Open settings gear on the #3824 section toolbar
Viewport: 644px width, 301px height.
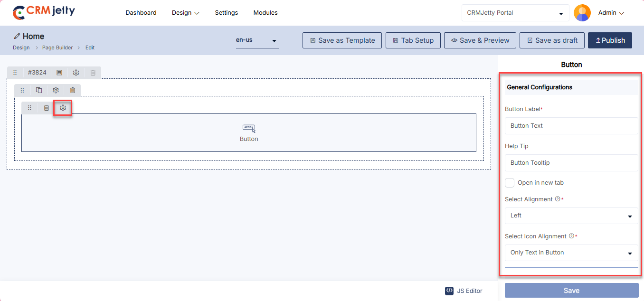[x=76, y=73]
